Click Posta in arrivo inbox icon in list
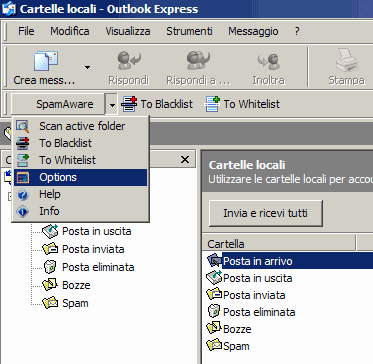This screenshot has width=373, height=364. click(214, 260)
